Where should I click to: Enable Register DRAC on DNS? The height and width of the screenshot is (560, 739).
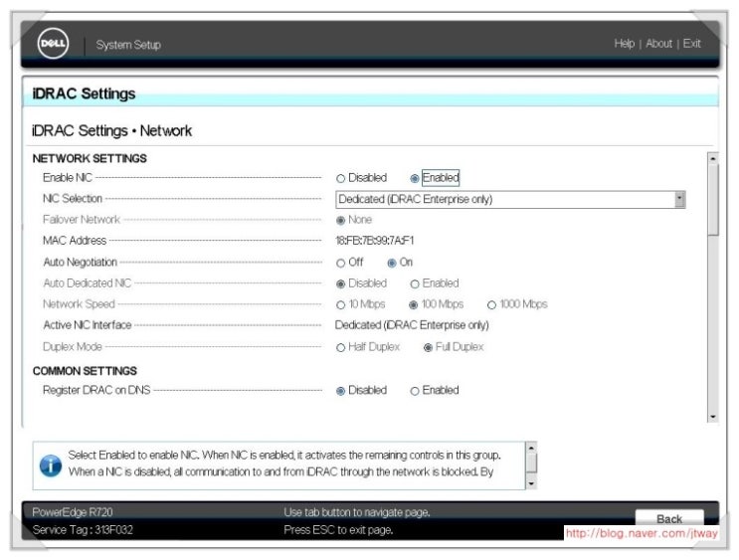tap(415, 391)
